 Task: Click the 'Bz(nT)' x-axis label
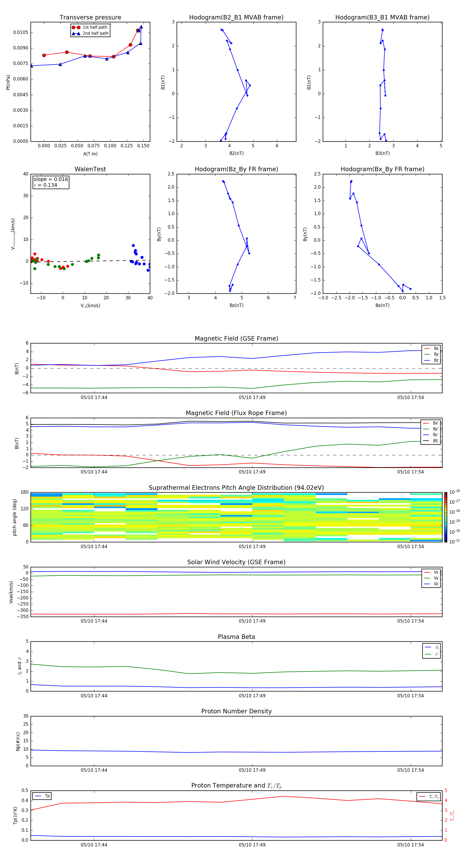236,305
